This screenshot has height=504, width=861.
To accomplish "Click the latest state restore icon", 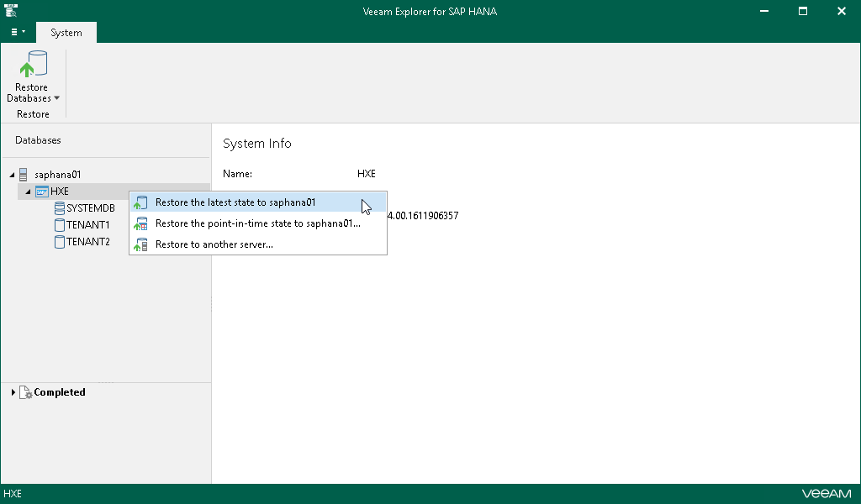I will point(140,202).
